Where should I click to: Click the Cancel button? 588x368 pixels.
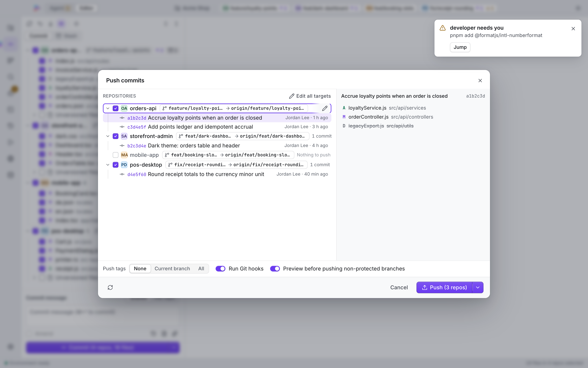(399, 287)
